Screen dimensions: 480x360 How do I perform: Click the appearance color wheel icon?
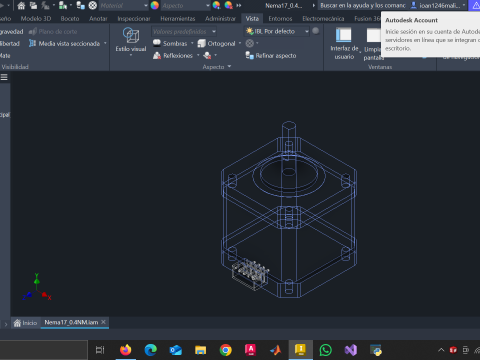click(x=154, y=5)
